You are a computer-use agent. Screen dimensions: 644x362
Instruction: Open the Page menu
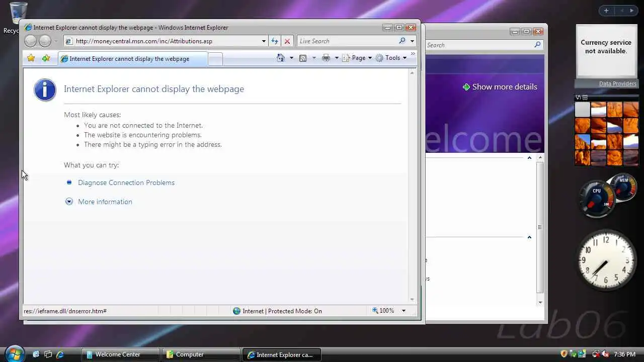(357, 58)
